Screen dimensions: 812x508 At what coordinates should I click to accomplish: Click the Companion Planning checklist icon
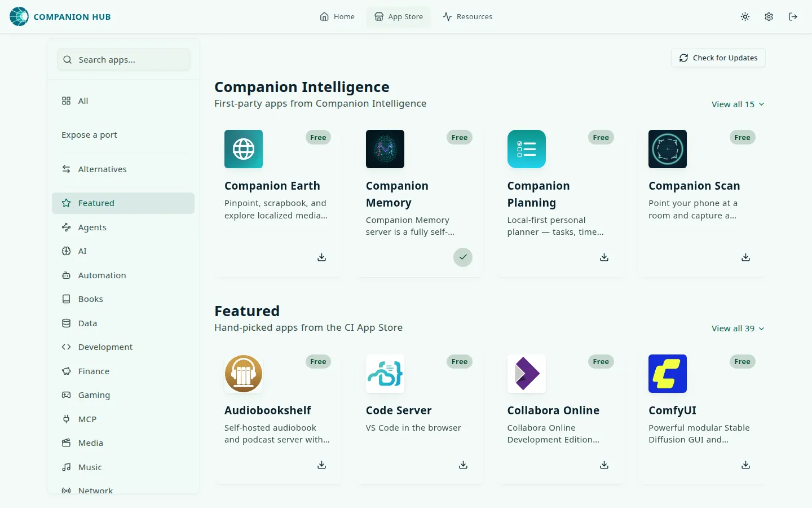[x=527, y=149]
